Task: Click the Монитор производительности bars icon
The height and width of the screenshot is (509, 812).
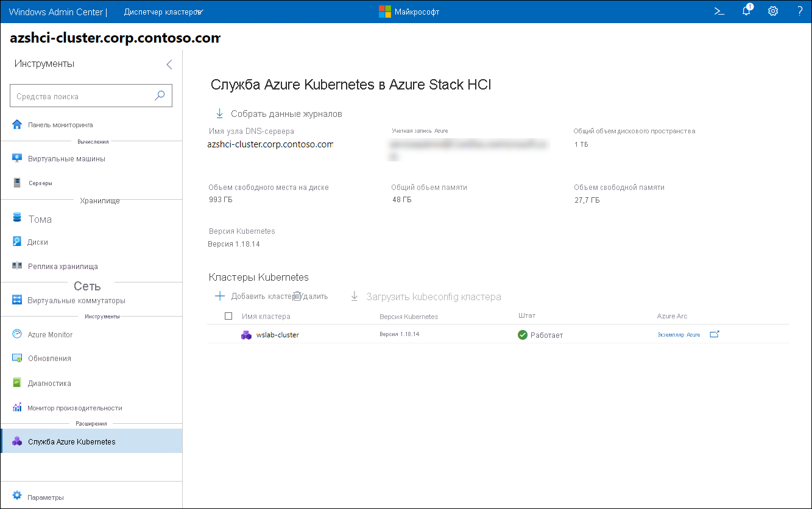Action: pos(17,407)
